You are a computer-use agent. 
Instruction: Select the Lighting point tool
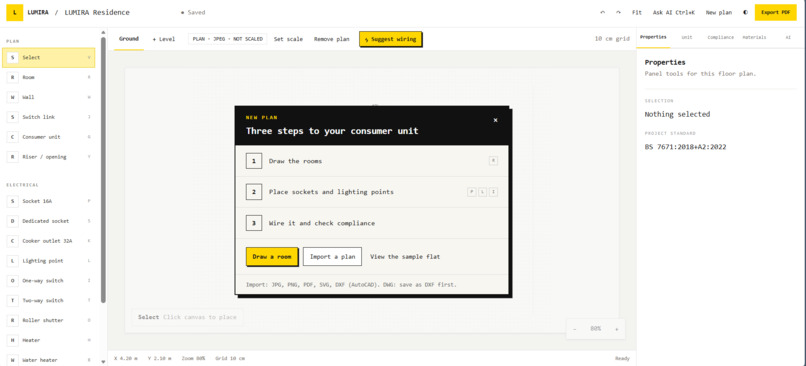49,261
